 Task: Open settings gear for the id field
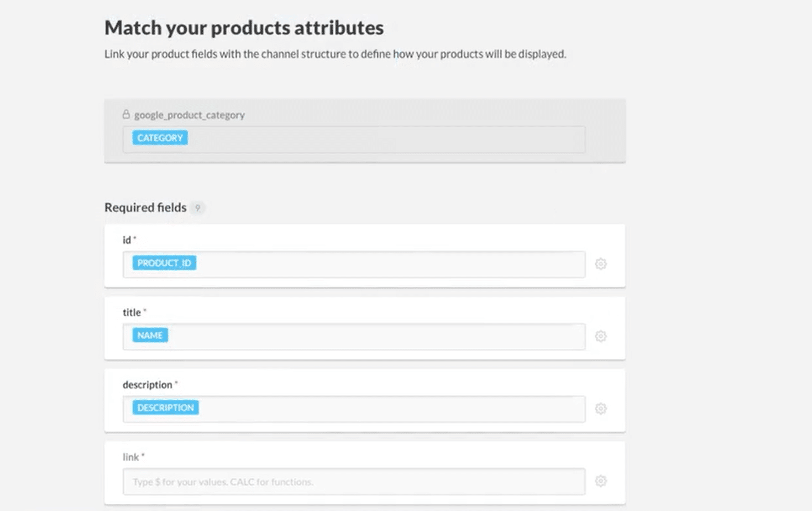pos(601,264)
